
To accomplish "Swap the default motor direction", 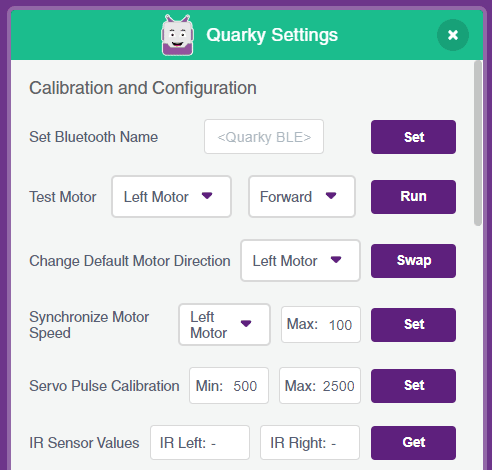I will click(413, 261).
